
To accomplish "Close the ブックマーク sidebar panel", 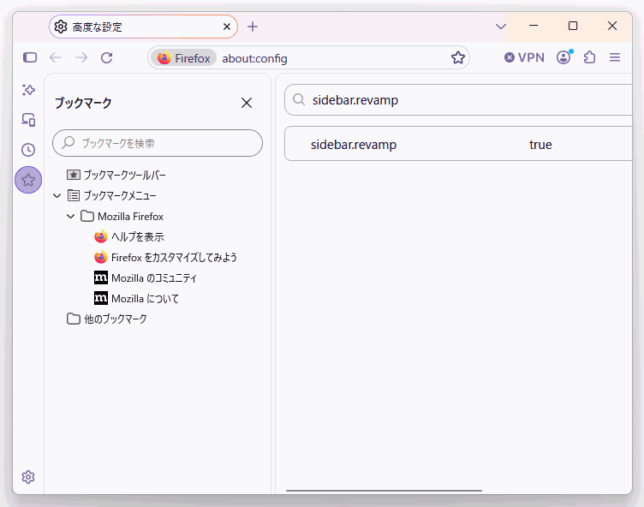I will tap(246, 103).
